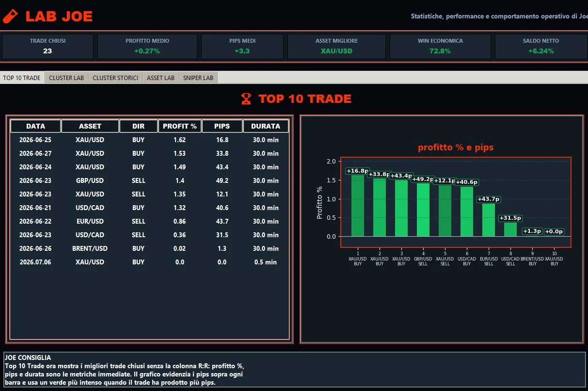The height and width of the screenshot is (391, 588).
Task: Click the LAB JOE test tube icon
Action: tap(10, 16)
